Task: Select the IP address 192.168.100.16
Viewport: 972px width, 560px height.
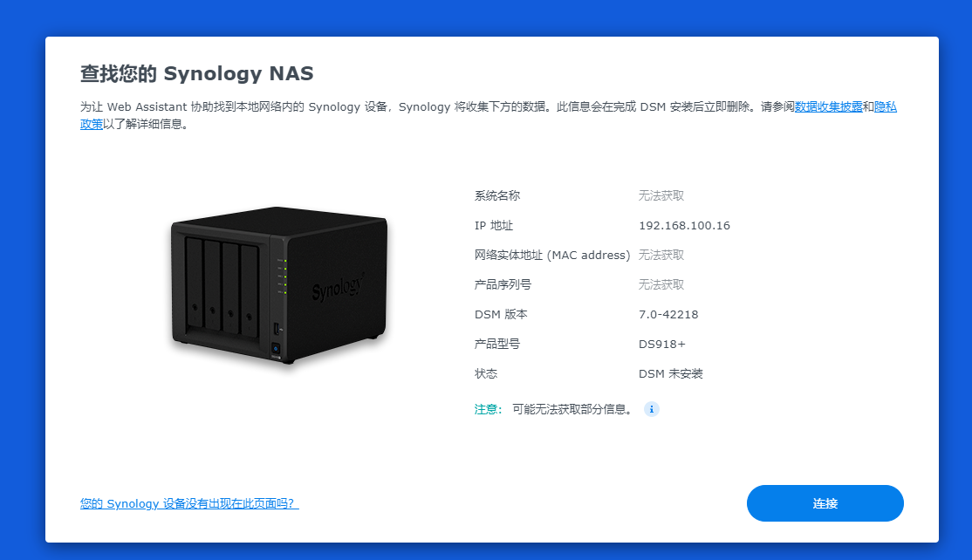Action: (x=684, y=226)
